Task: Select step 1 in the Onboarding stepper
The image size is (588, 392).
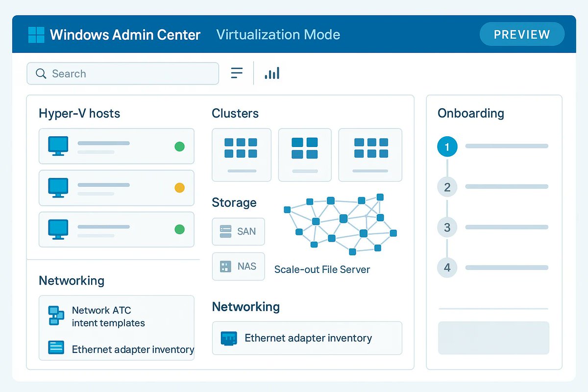Action: click(447, 146)
